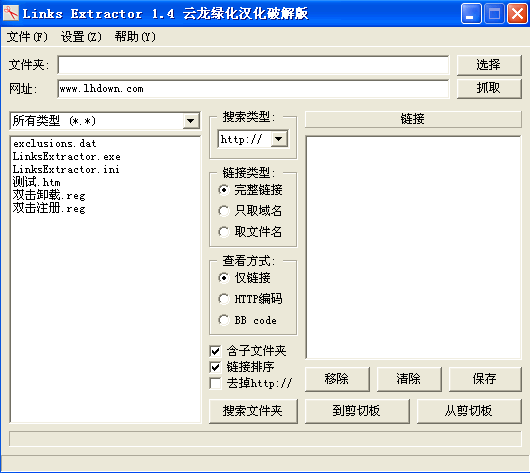
Task: Select 双击注册.reg in the file list
Action: coord(49,208)
